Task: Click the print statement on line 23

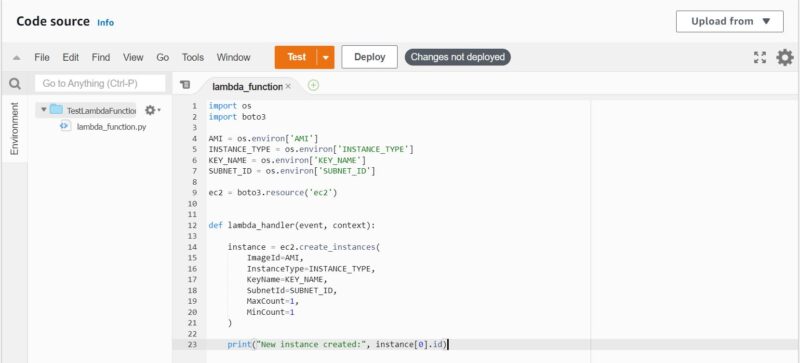Action: click(337, 344)
